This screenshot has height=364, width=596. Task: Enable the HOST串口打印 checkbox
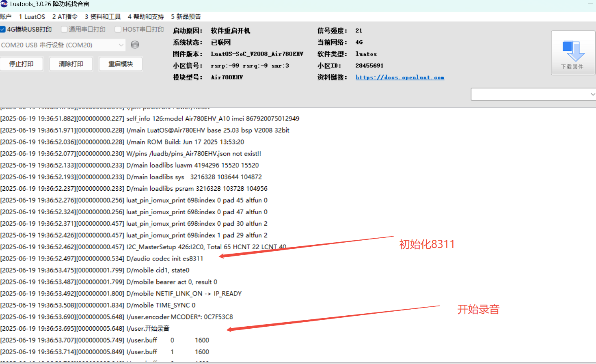pyautogui.click(x=118, y=29)
